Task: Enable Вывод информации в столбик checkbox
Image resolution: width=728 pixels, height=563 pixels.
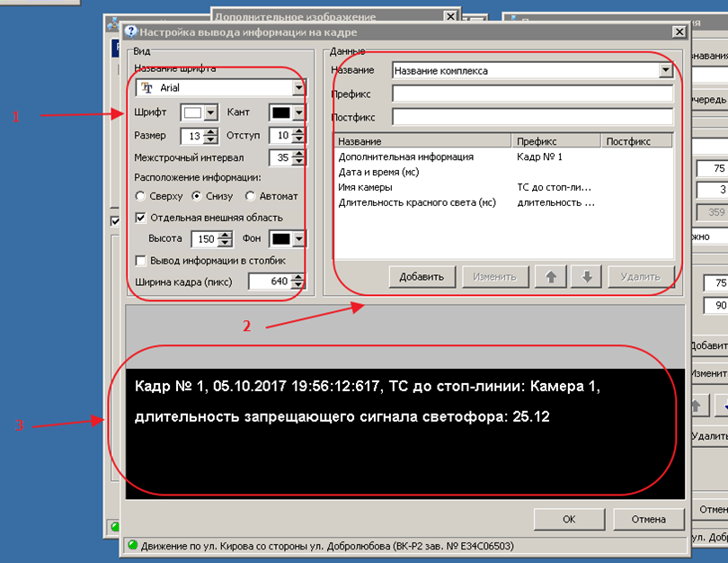Action: click(x=140, y=261)
